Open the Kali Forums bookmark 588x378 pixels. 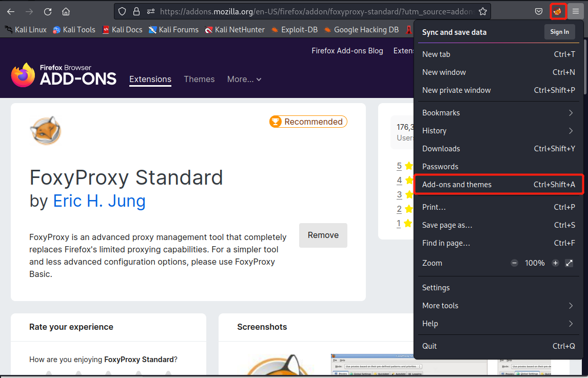click(x=173, y=30)
